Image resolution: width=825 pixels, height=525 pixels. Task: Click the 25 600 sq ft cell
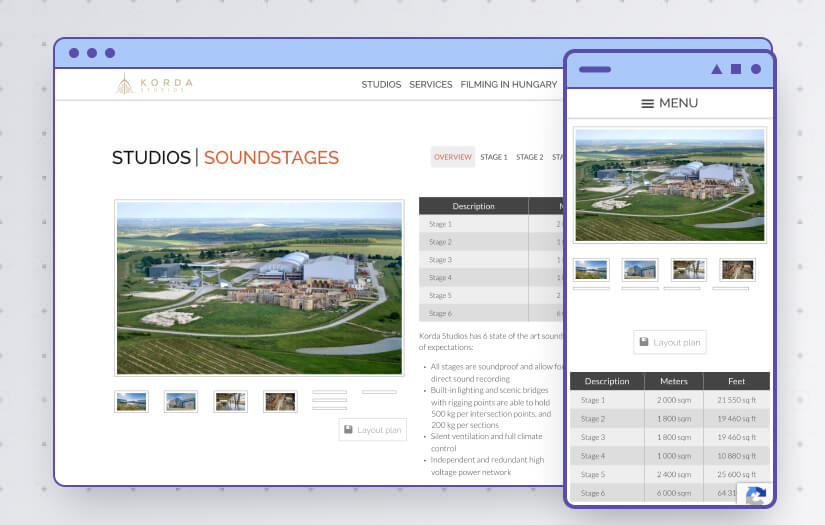(x=737, y=474)
